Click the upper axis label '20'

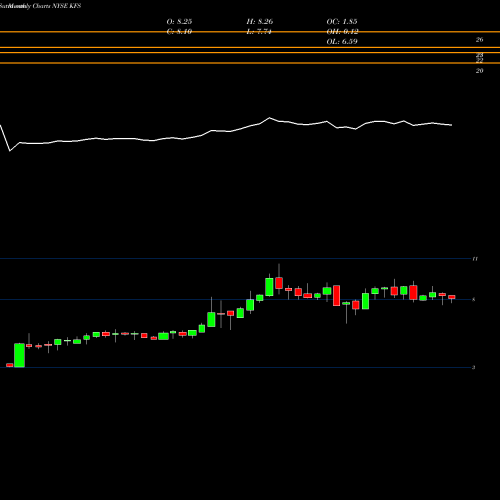coord(479,71)
